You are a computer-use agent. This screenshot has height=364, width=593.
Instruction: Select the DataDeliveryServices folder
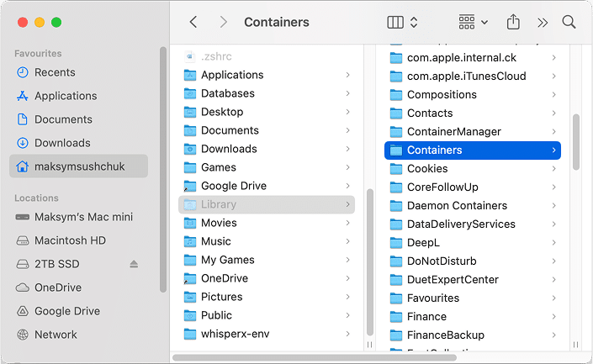pos(473,224)
